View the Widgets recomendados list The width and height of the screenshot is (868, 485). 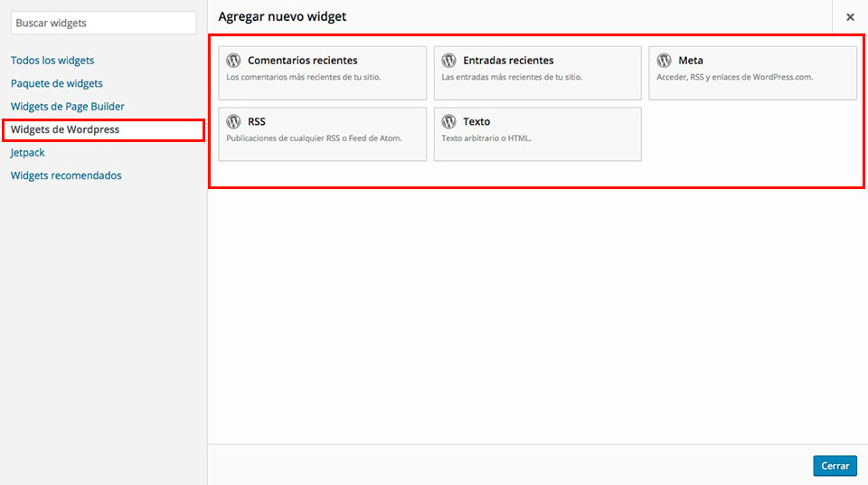coord(66,176)
